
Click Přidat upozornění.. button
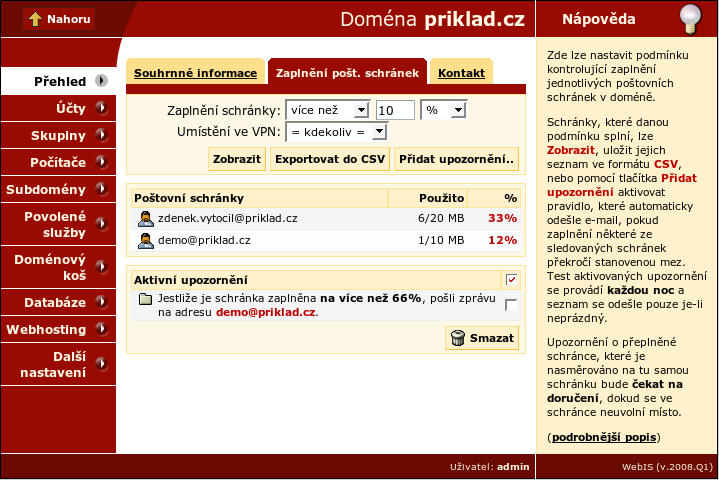point(456,159)
